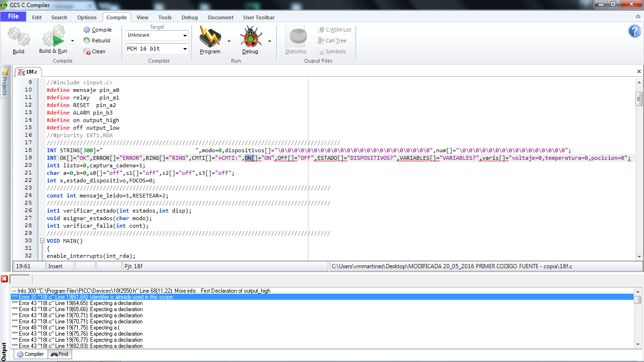Expand the Build & Run dropdown arrow
The height and width of the screenshot is (362, 644).
tap(73, 41)
